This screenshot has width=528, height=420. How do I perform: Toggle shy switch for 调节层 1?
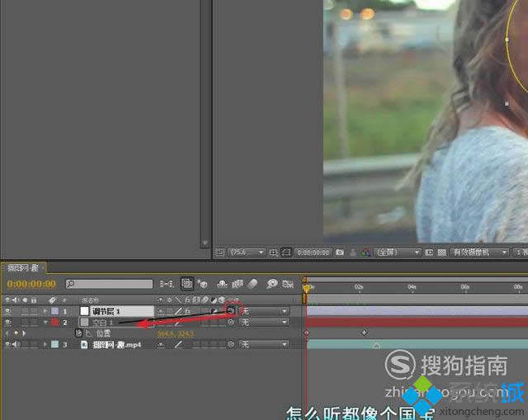click(x=161, y=311)
